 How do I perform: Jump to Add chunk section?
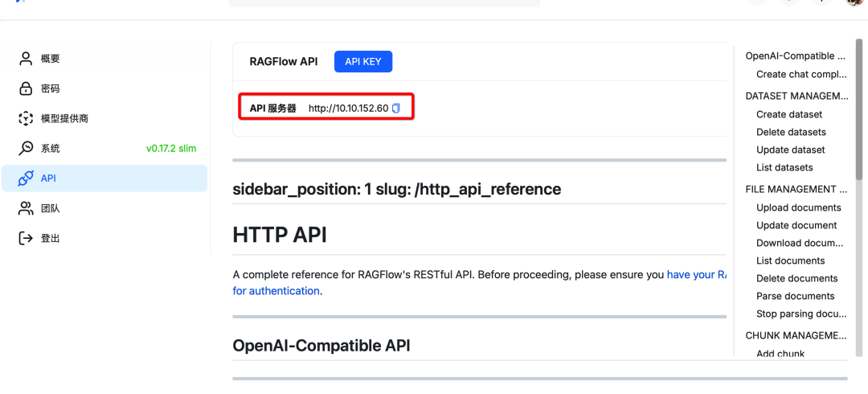coord(780,354)
